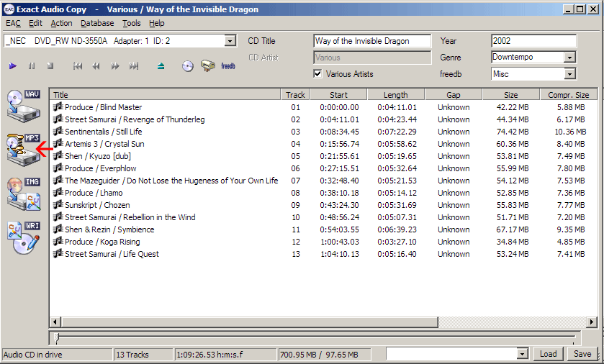The image size is (604, 364).
Task: Select track Sentinentalis / Still Life
Action: pyautogui.click(x=103, y=132)
